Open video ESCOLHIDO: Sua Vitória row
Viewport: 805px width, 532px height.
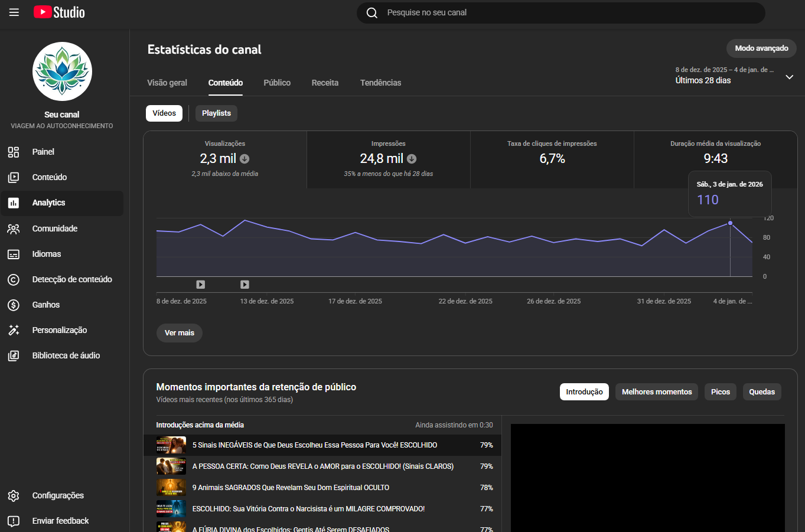tap(322, 509)
